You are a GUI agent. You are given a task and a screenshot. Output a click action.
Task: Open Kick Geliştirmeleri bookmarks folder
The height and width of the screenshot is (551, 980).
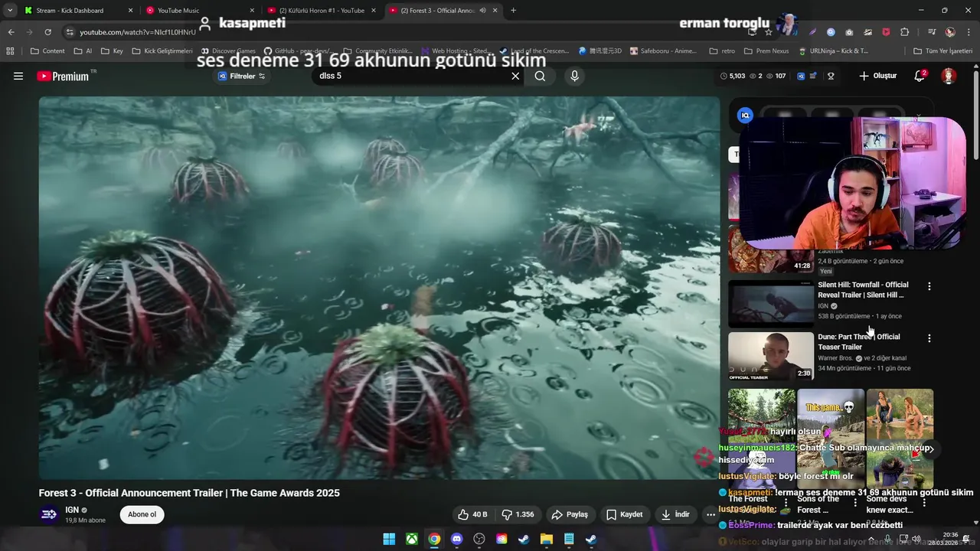[x=162, y=51]
